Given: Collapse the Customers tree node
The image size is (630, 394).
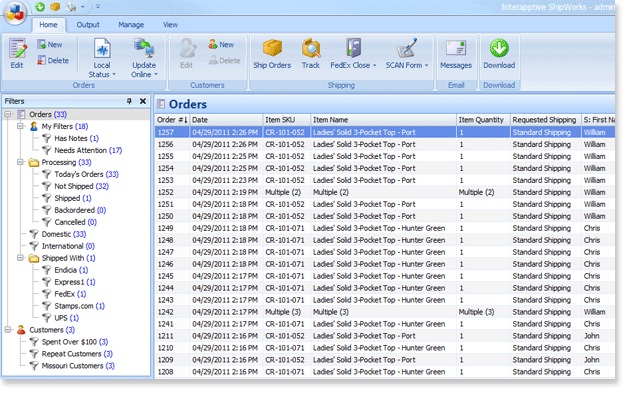Looking at the screenshot, I should click(x=7, y=330).
